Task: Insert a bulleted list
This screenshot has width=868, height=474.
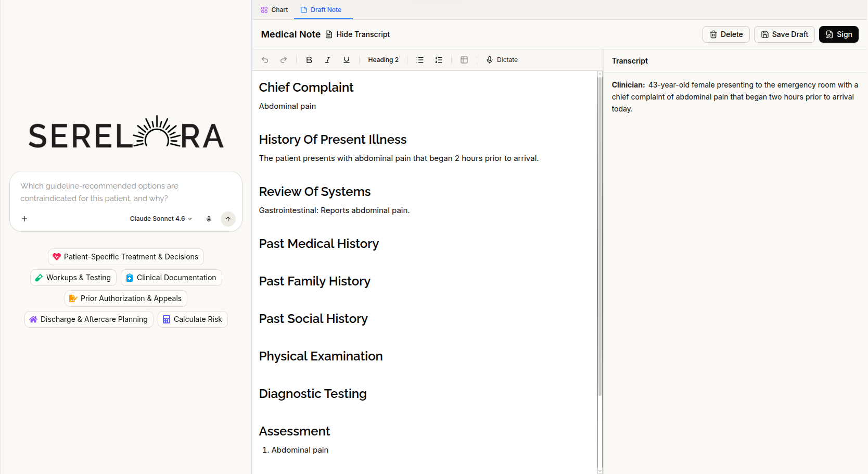Action: (420, 60)
